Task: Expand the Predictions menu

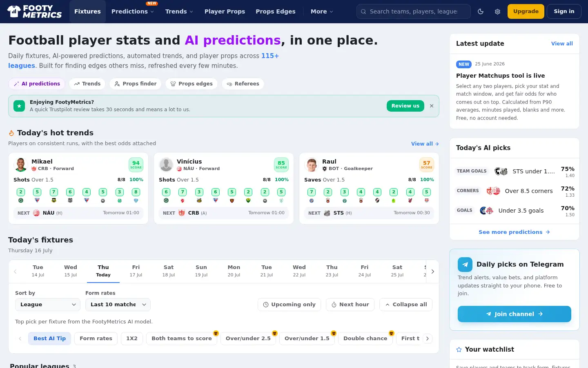Action: tap(133, 11)
